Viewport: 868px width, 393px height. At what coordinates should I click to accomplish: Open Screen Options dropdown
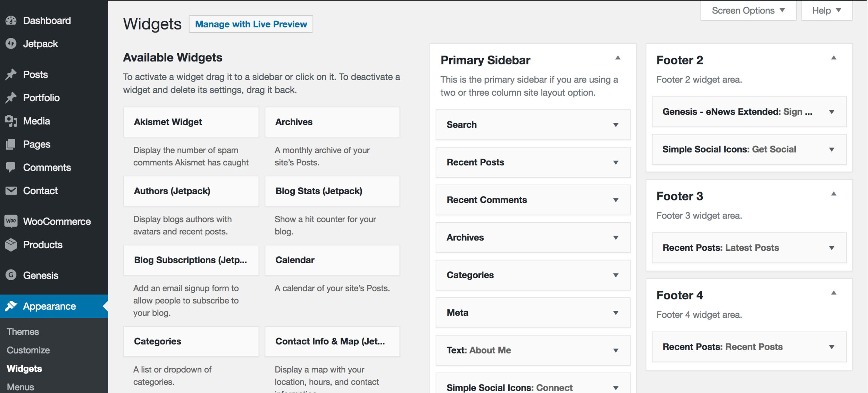pos(748,10)
